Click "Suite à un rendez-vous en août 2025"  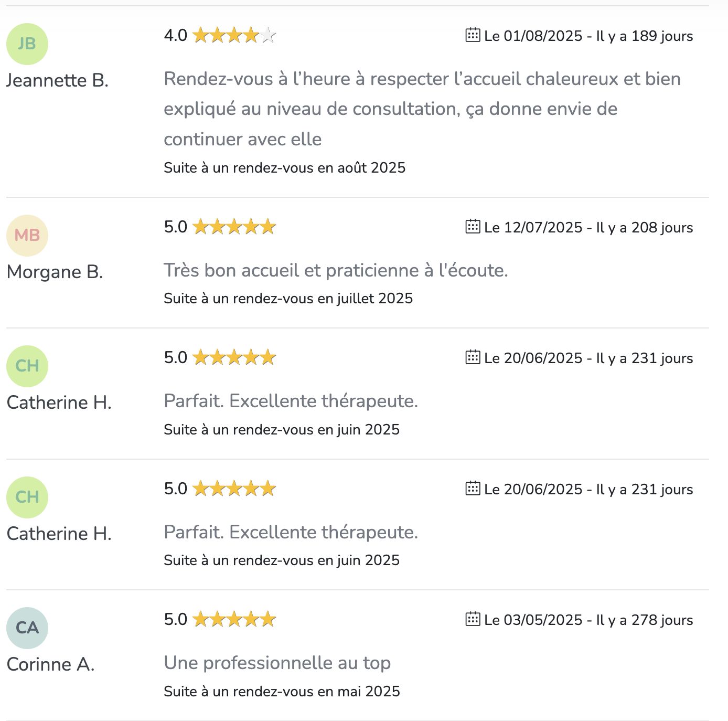coord(284,168)
